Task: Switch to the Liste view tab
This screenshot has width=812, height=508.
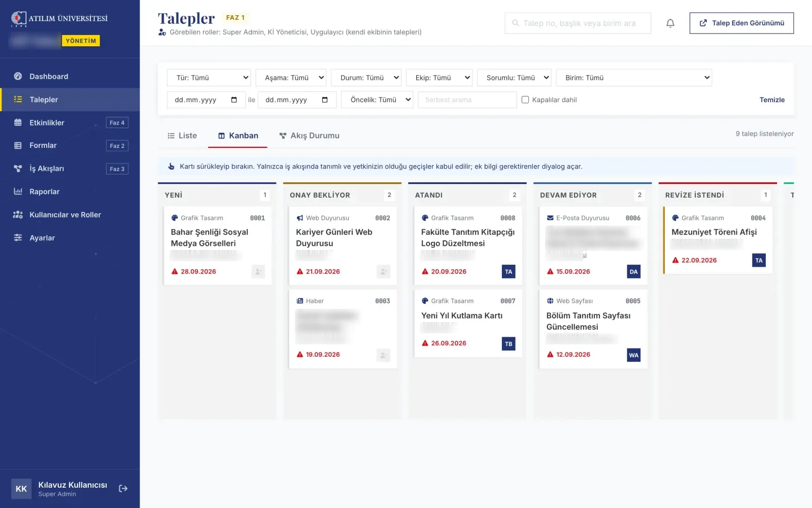Action: (x=182, y=136)
